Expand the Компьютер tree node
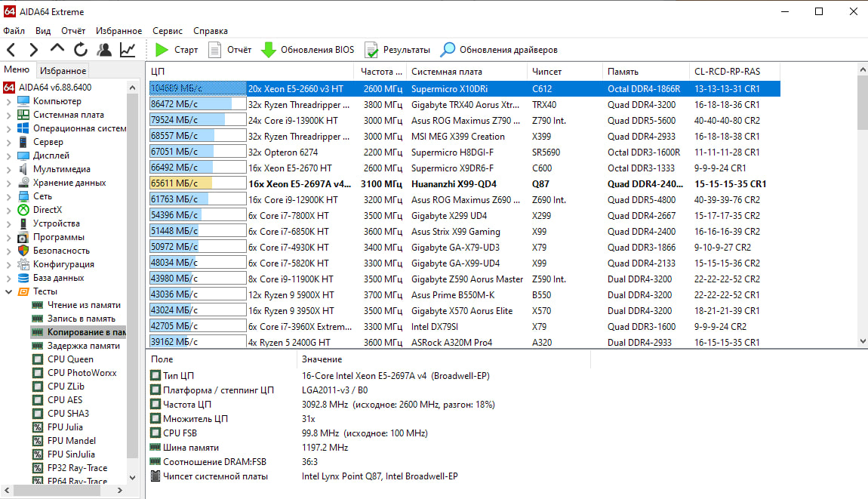868x499 pixels. [8, 101]
